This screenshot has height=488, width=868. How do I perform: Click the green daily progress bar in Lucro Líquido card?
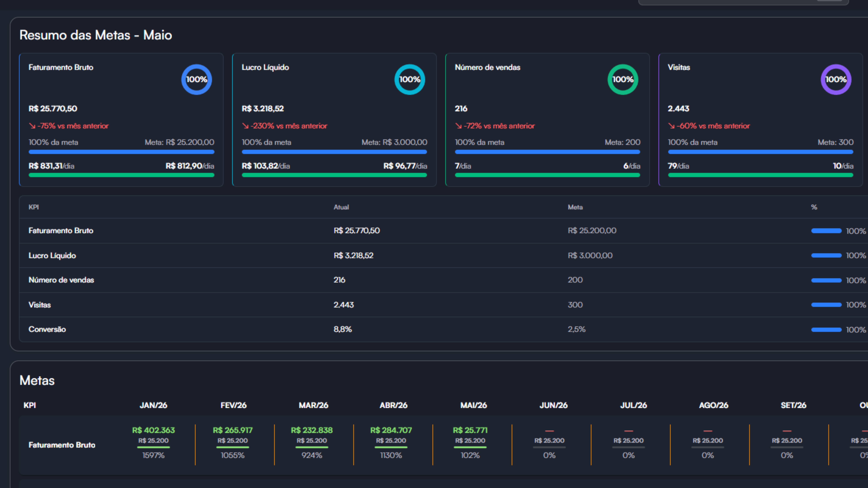334,175
